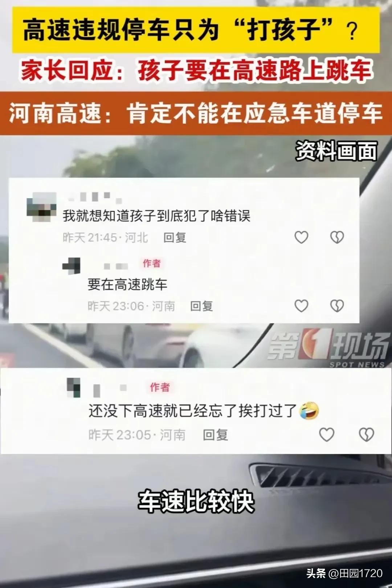Open the 头条 @田园1720 account watermark

pos(345,573)
